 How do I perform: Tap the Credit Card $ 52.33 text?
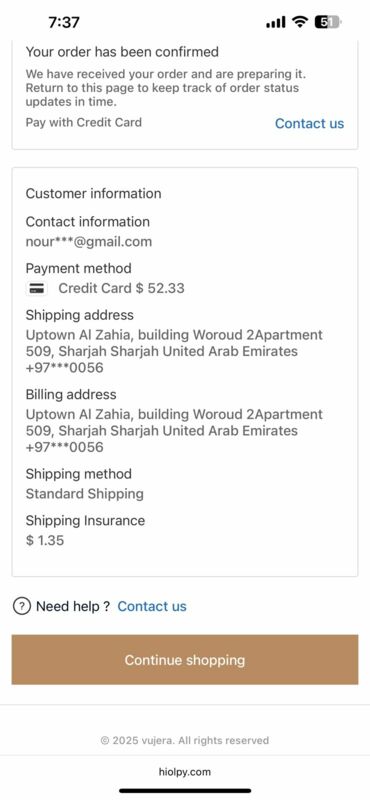(x=121, y=288)
